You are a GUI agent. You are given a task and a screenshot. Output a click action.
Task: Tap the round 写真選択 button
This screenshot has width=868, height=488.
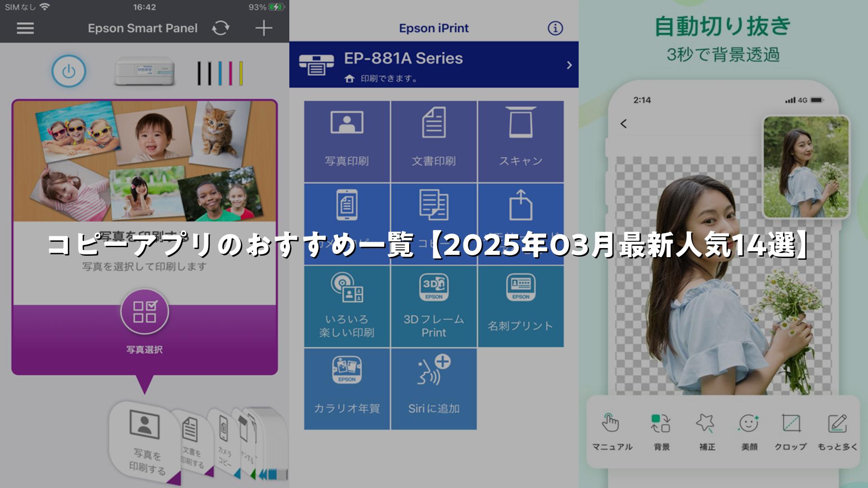(x=145, y=312)
